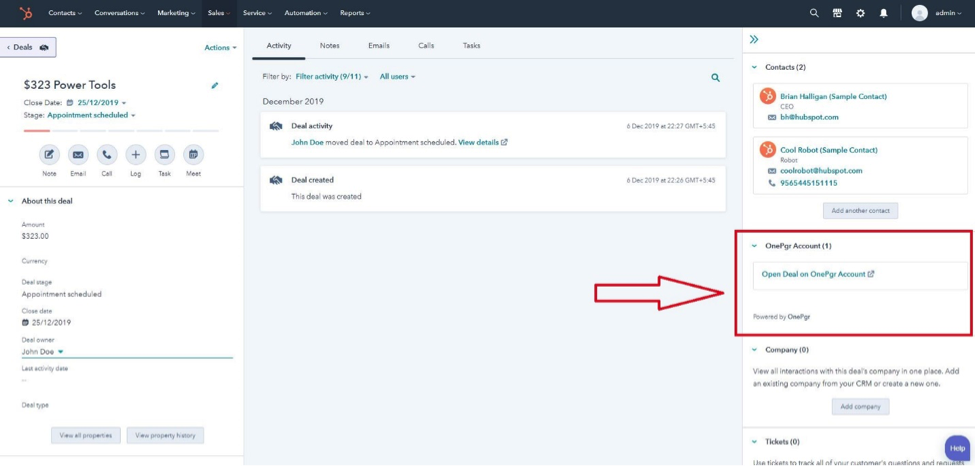Open the Conversations menu

click(x=120, y=13)
